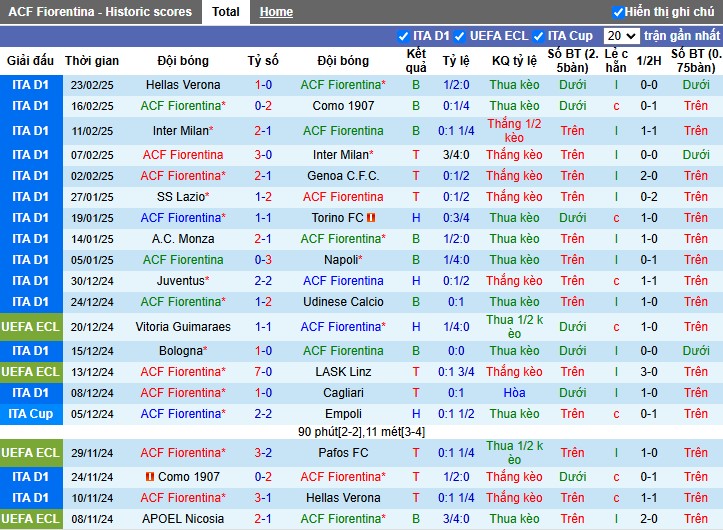Image resolution: width=723 pixels, height=530 pixels.
Task: Click the date 08/11/24
Action: 92,519
